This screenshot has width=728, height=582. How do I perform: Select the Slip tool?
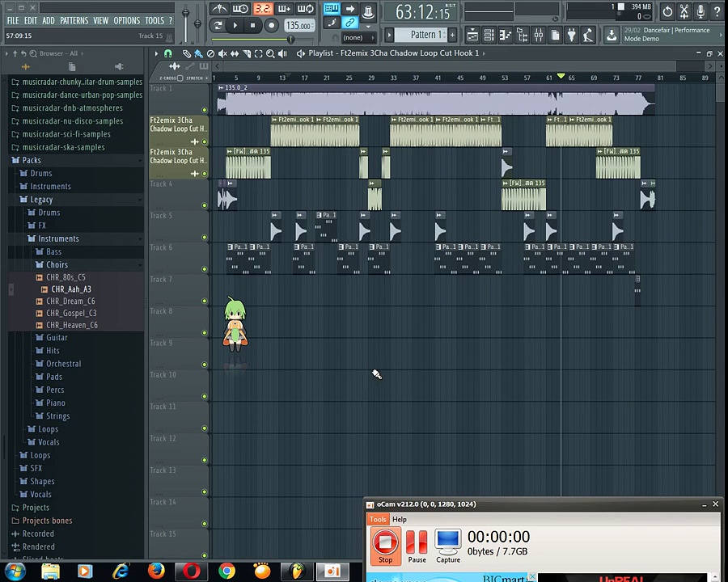click(235, 54)
